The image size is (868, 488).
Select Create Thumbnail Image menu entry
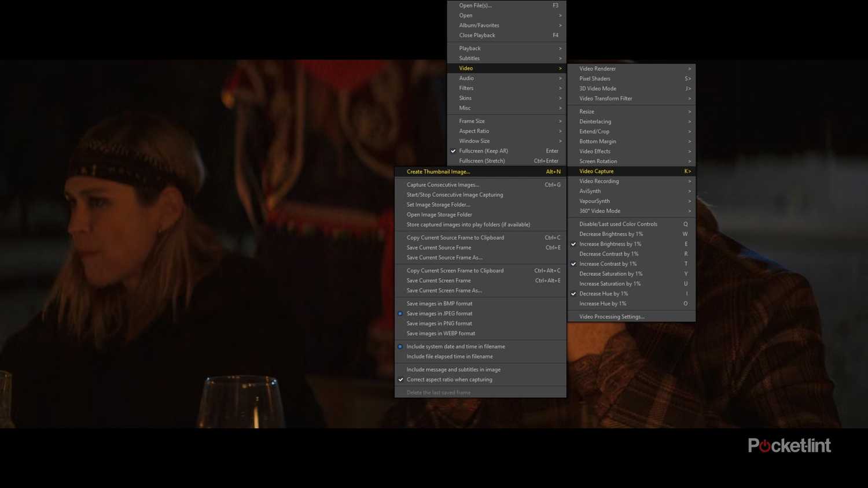point(438,172)
